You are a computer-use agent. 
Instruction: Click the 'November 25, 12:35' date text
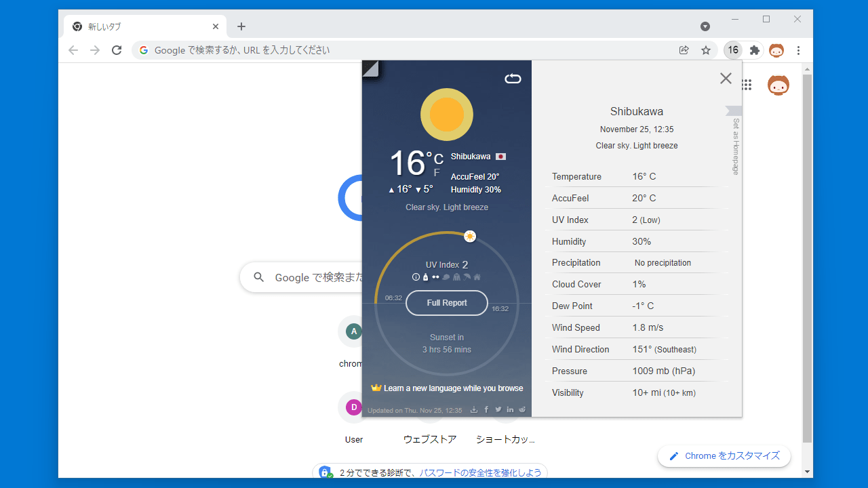click(x=637, y=129)
